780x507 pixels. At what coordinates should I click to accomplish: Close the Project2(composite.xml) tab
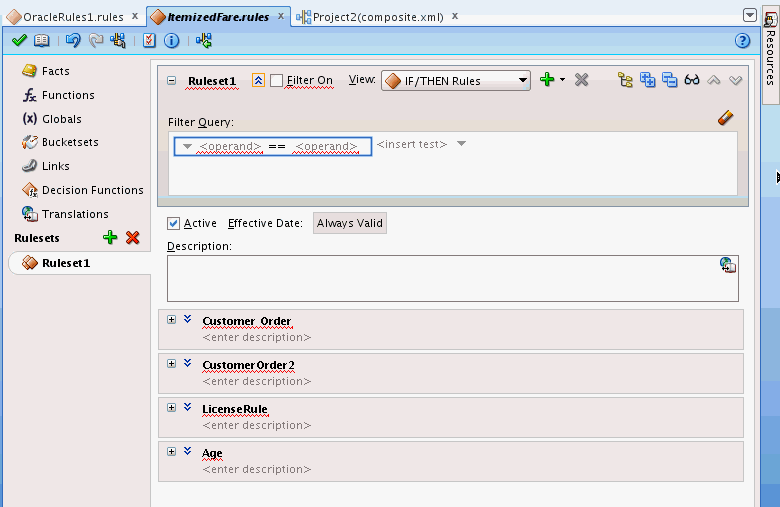[455, 16]
